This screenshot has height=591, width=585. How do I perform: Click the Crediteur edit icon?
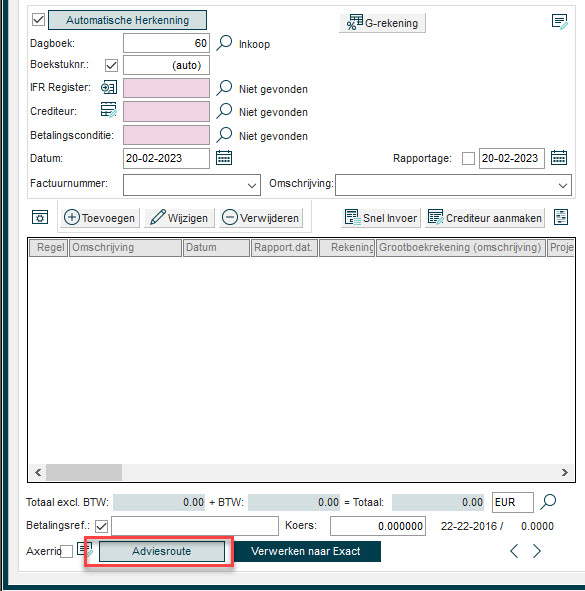click(109, 110)
